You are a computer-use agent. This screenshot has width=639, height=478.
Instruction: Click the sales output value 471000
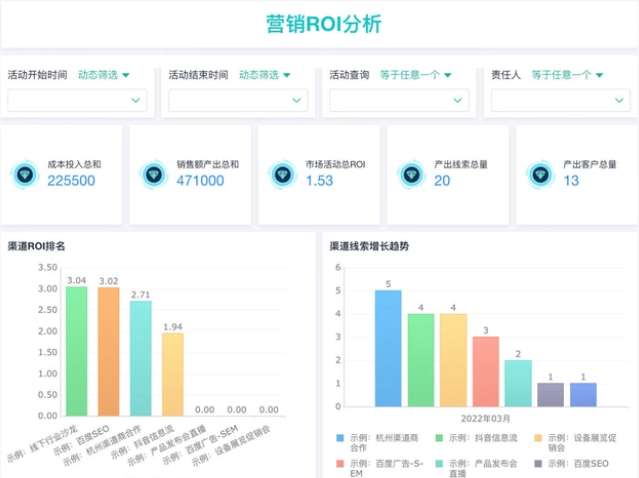pyautogui.click(x=200, y=181)
